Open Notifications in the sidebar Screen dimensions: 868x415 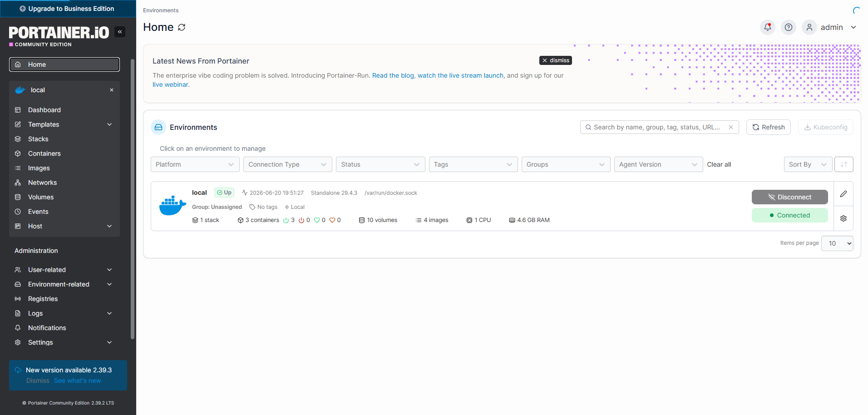coord(64,328)
